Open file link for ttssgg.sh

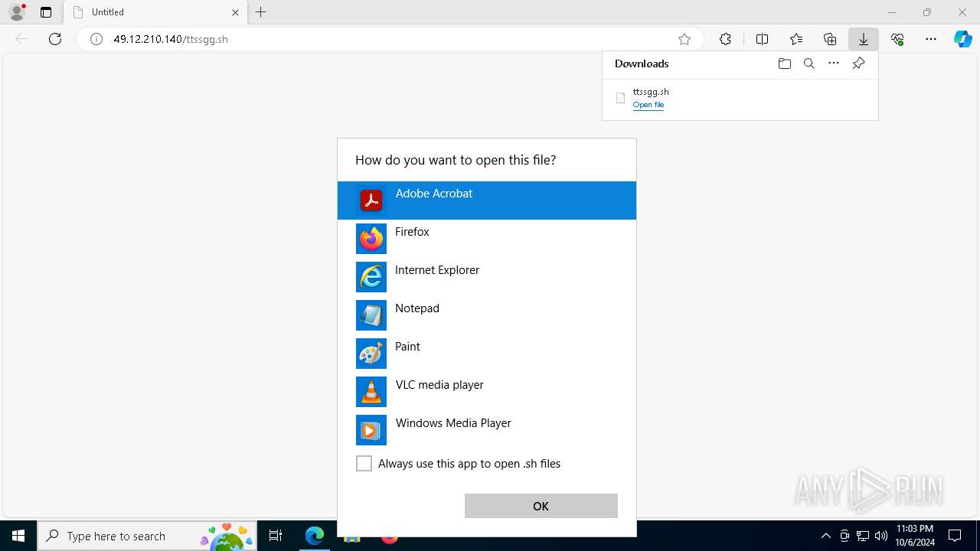(x=648, y=105)
